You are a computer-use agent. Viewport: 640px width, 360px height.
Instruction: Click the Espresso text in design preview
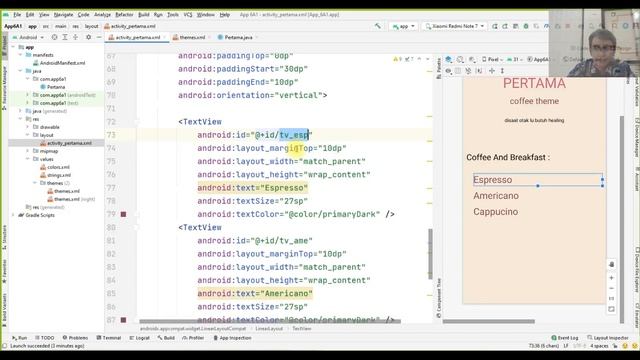(x=493, y=180)
